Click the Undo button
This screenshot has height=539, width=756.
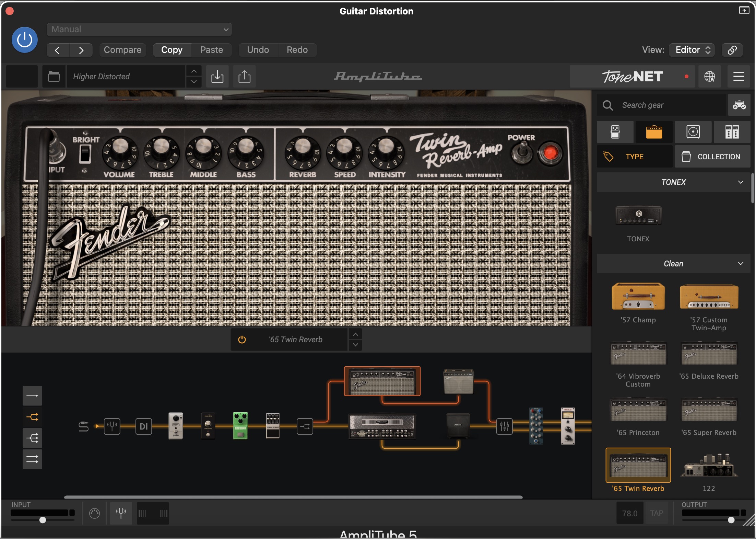258,50
